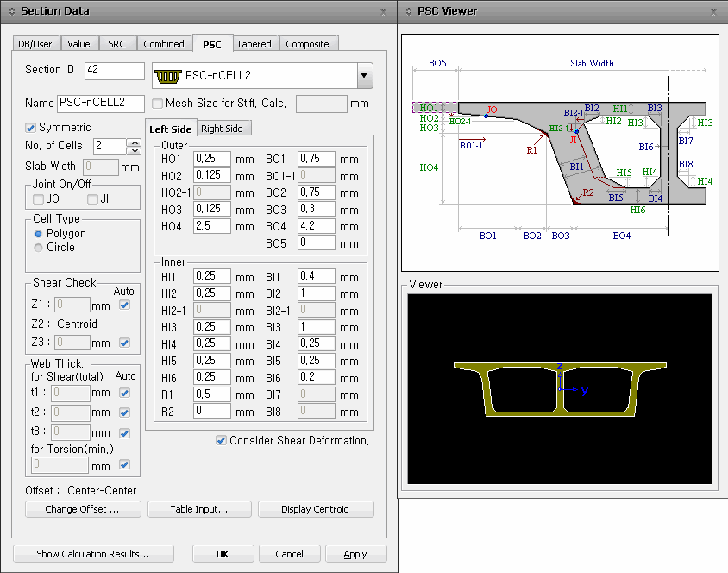Click the BI2 inner dimension field
Image resolution: width=728 pixels, height=573 pixels.
click(317, 293)
